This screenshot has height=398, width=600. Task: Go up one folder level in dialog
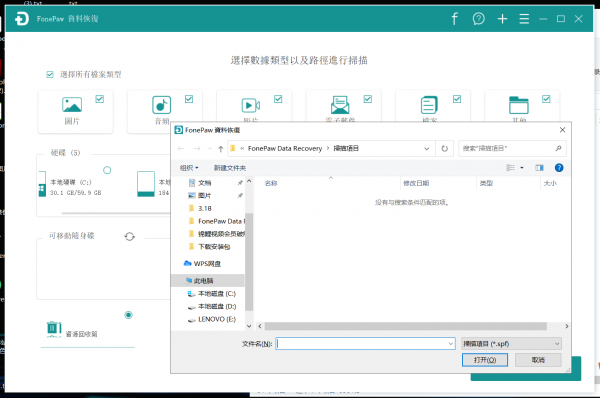[220, 148]
